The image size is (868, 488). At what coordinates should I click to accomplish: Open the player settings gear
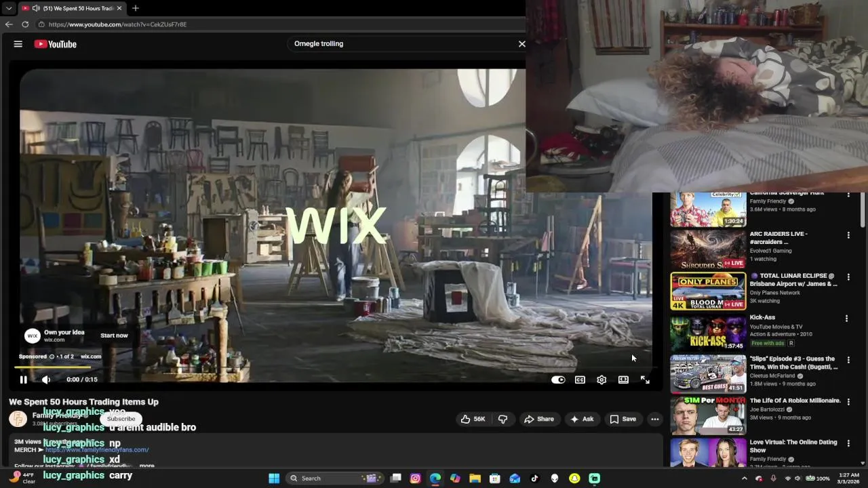pyautogui.click(x=601, y=380)
